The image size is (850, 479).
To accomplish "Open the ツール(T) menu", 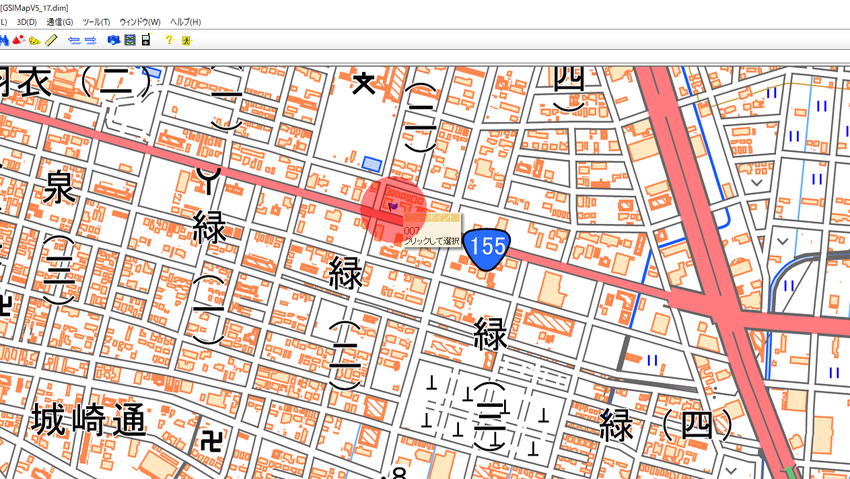I will (x=96, y=22).
